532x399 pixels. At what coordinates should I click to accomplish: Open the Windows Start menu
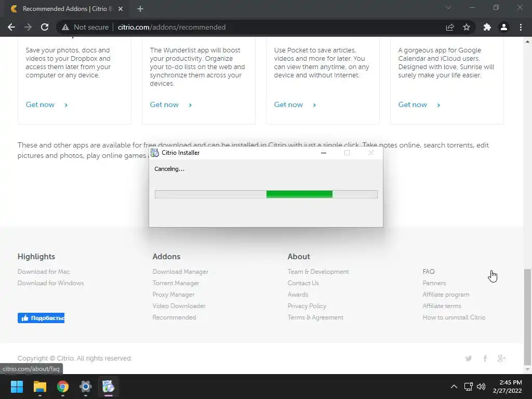[17, 387]
